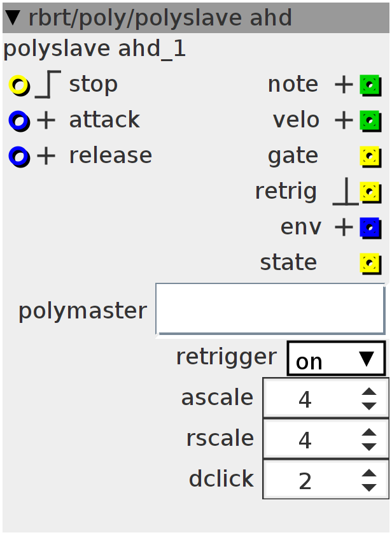
Task: Decrease the rscale value with down arrow
Action: click(369, 446)
